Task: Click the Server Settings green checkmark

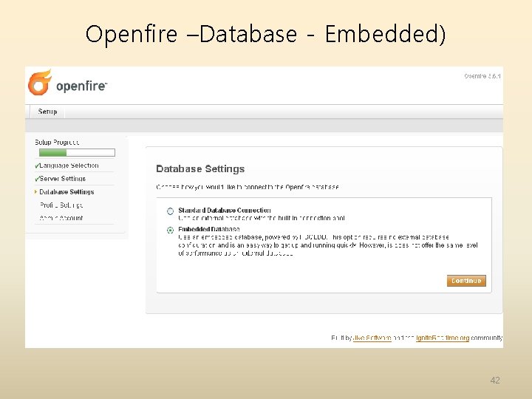Action: (37, 179)
